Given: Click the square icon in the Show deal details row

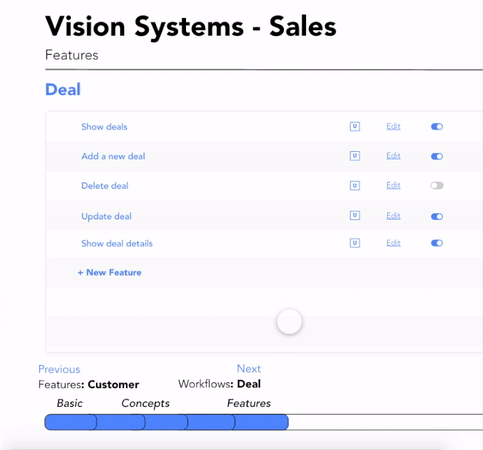Looking at the screenshot, I should [355, 243].
